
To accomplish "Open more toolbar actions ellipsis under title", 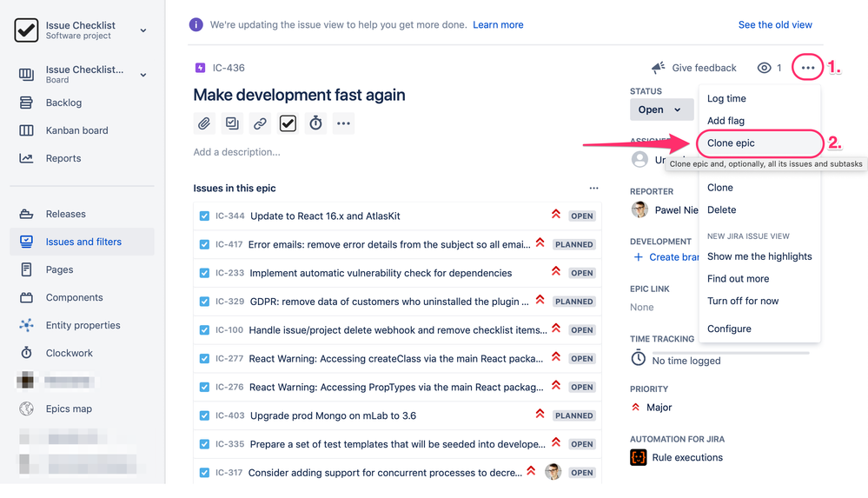I will pyautogui.click(x=344, y=123).
